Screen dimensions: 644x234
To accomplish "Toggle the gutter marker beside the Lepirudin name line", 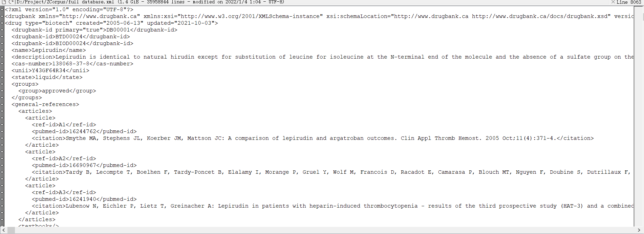I will [x=2, y=50].
